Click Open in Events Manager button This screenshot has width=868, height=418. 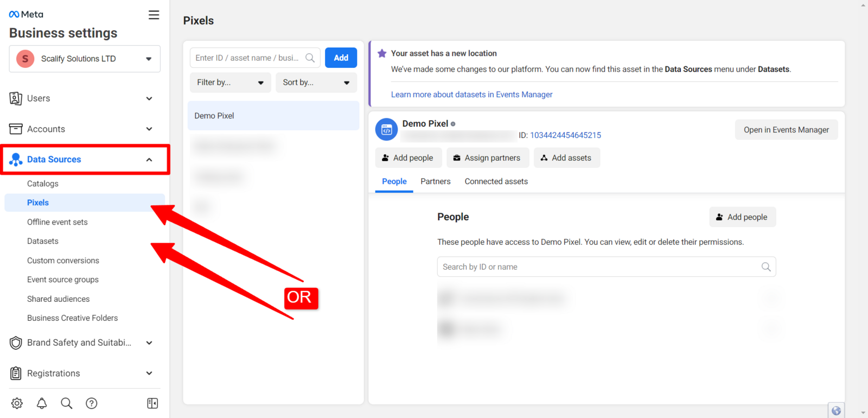point(787,130)
